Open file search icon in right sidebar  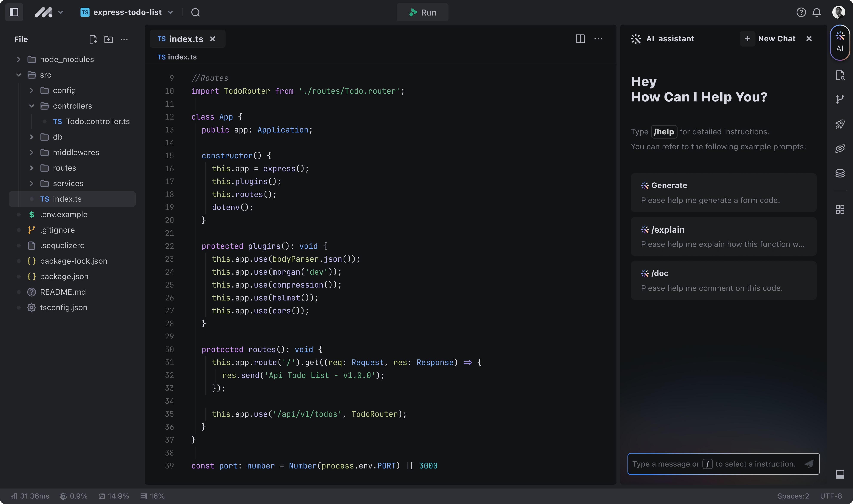pos(840,75)
